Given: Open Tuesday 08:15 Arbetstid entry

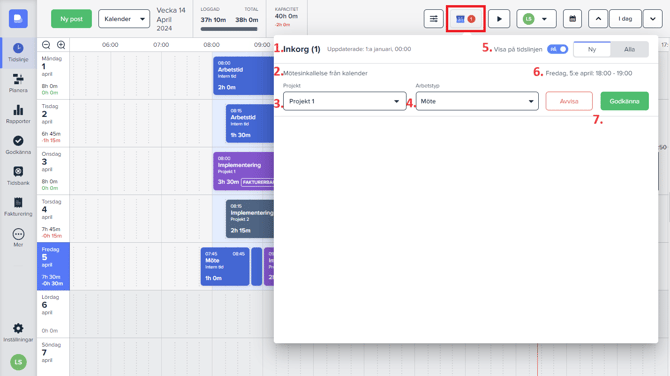Looking at the screenshot, I should 250,123.
